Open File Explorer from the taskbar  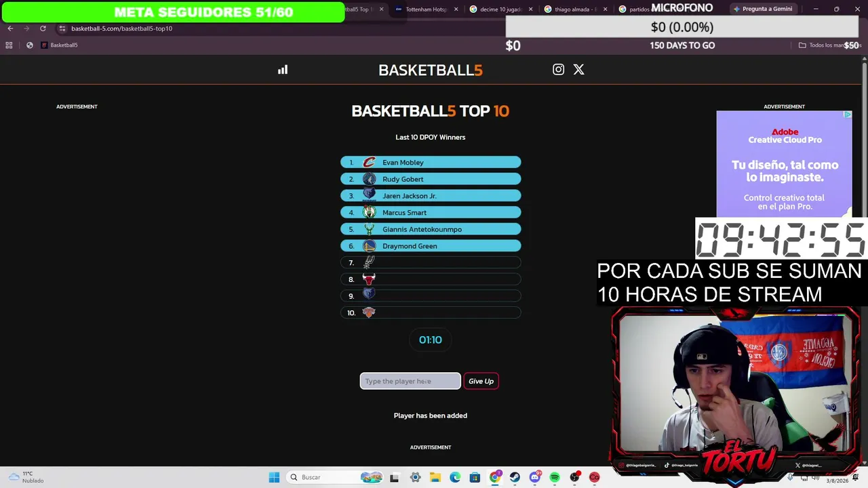point(435,477)
